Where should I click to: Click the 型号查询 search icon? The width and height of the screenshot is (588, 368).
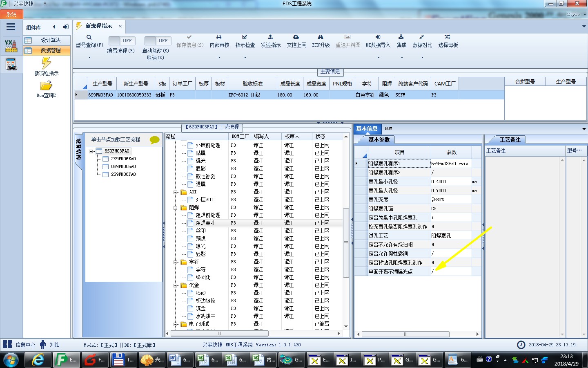click(89, 37)
